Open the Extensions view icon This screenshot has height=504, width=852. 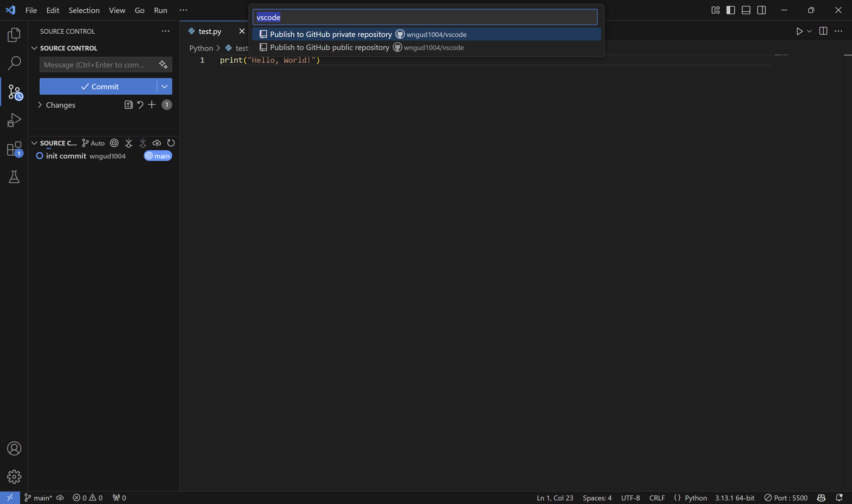pyautogui.click(x=14, y=149)
